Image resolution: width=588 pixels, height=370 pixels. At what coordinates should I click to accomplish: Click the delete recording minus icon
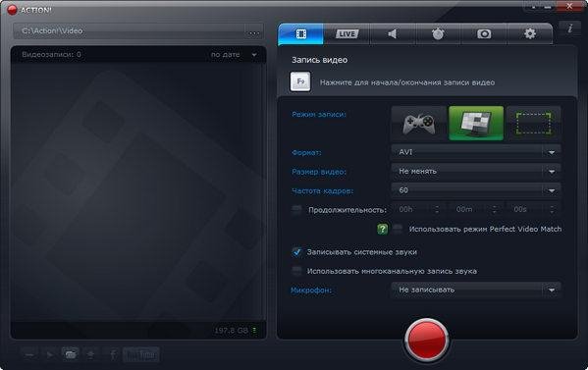pyautogui.click(x=30, y=354)
